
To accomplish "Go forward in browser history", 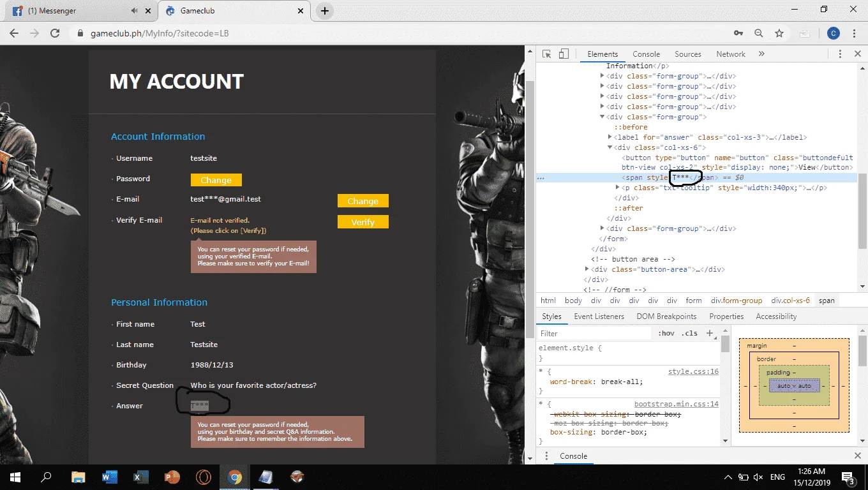I will [x=34, y=33].
